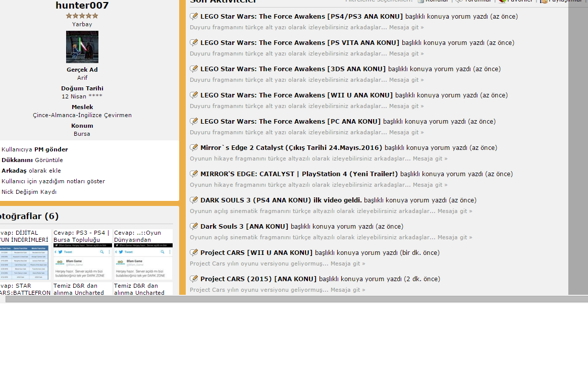Click the vertical scrollbar track on the right edge
The width and height of the screenshot is (588, 369).
click(x=578, y=147)
